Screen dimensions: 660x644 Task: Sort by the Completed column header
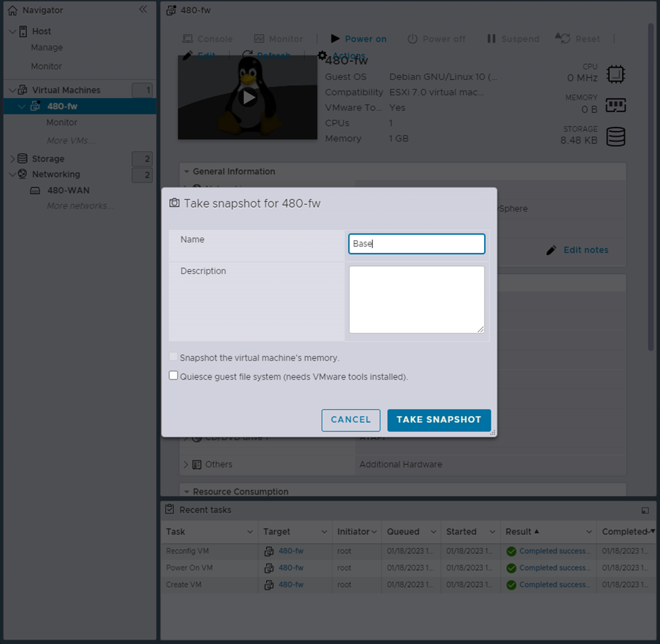click(x=624, y=532)
